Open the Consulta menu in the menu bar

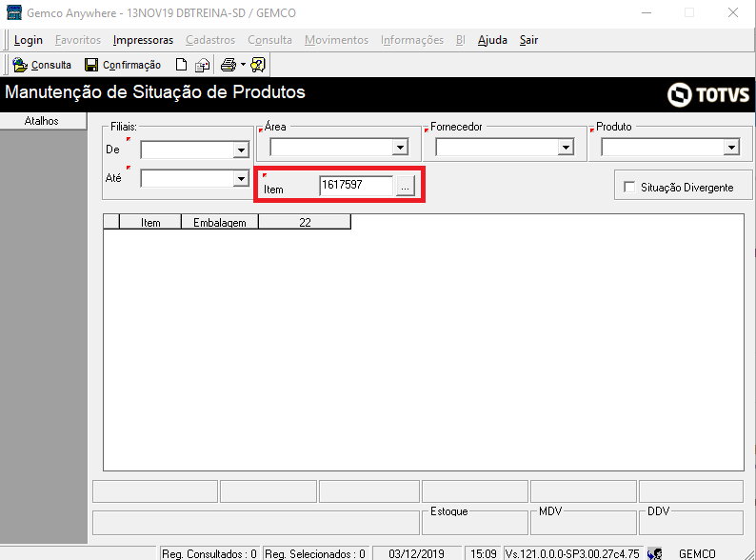(x=269, y=40)
